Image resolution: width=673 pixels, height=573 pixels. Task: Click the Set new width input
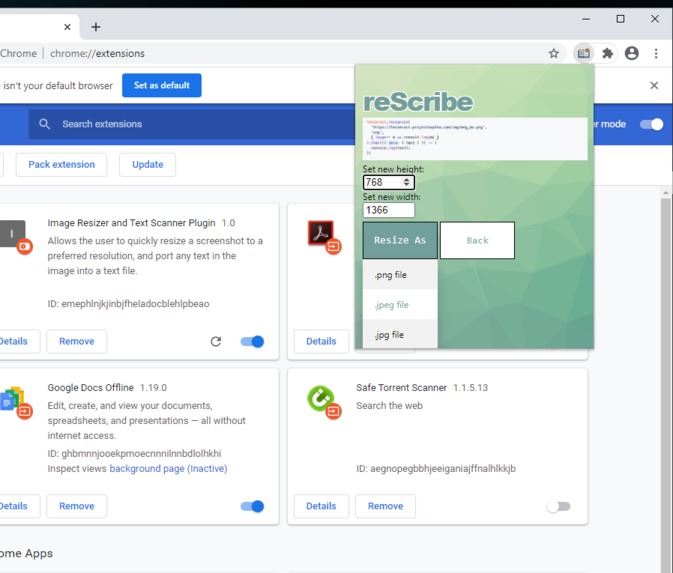pos(388,210)
